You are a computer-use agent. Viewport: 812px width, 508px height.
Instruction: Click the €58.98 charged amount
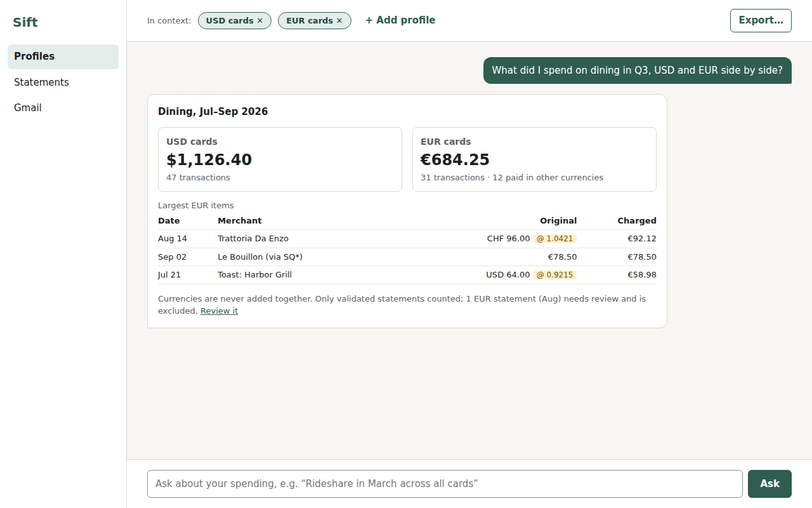click(642, 275)
